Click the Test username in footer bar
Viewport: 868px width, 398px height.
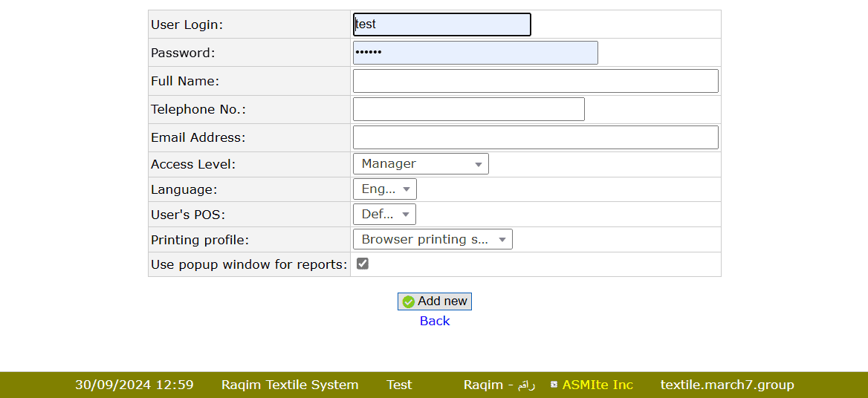click(x=399, y=385)
